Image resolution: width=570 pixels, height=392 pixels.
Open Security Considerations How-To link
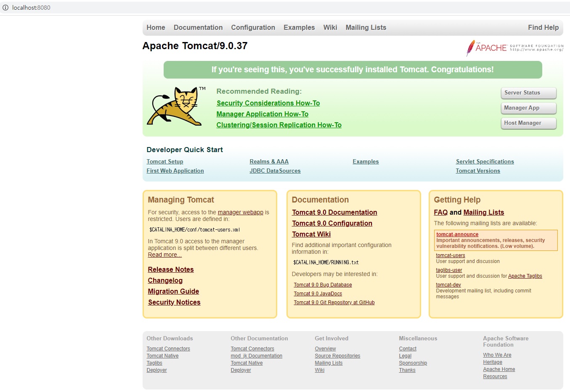pyautogui.click(x=268, y=103)
